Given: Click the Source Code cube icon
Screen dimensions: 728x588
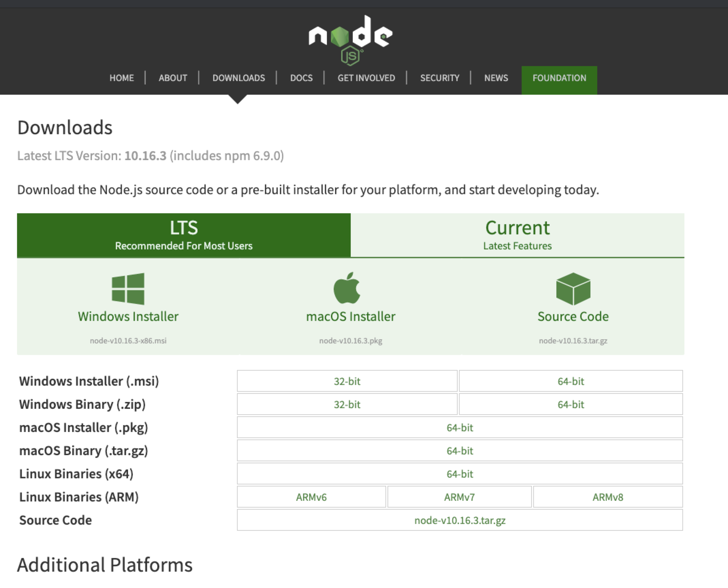Looking at the screenshot, I should (x=573, y=289).
